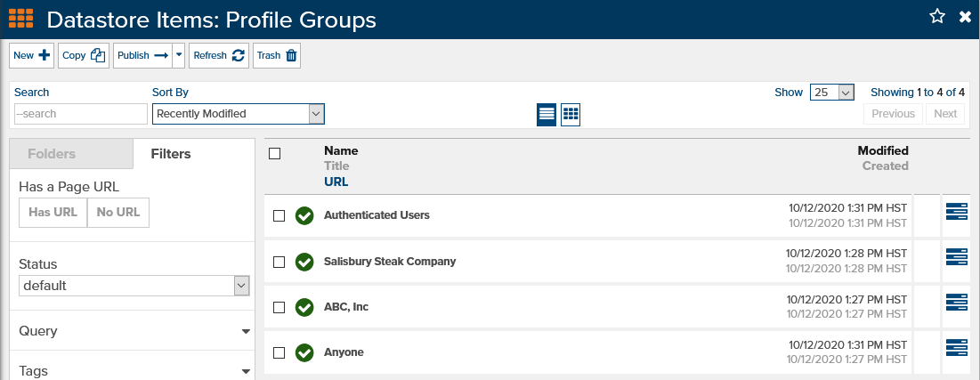The height and width of the screenshot is (380, 980).
Task: Close the Datastore Items panel
Action: (x=966, y=18)
